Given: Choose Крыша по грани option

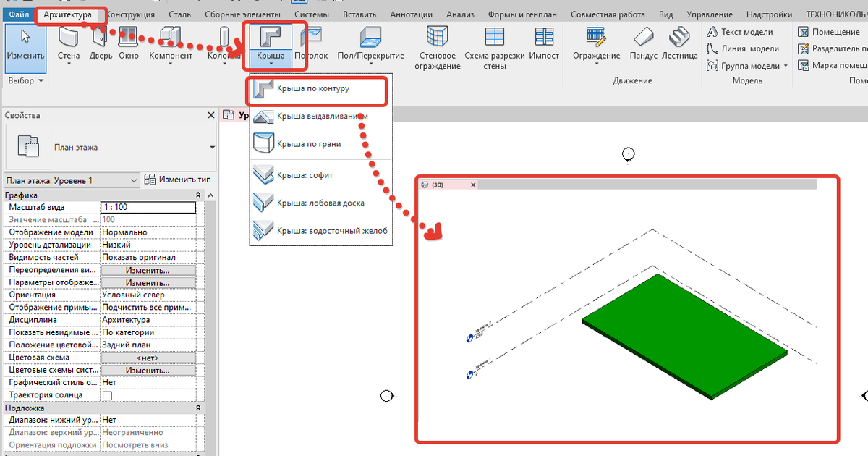Looking at the screenshot, I should pyautogui.click(x=320, y=144).
